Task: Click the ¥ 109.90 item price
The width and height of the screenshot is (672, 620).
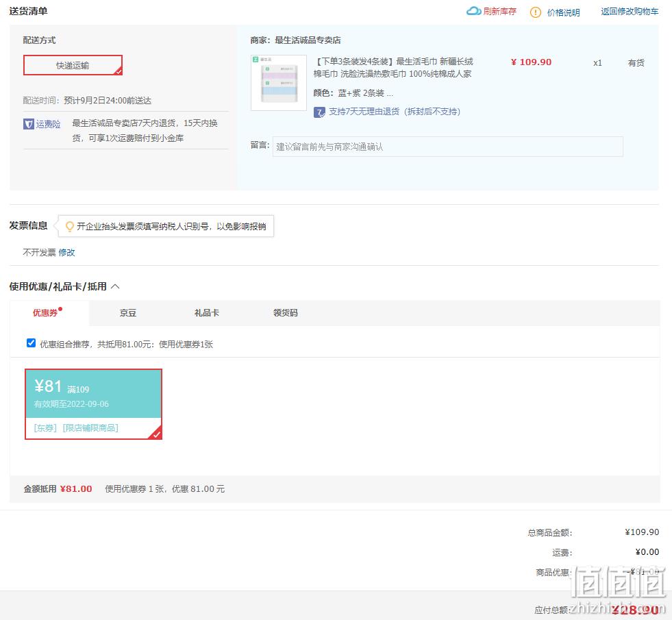Action: pyautogui.click(x=531, y=62)
